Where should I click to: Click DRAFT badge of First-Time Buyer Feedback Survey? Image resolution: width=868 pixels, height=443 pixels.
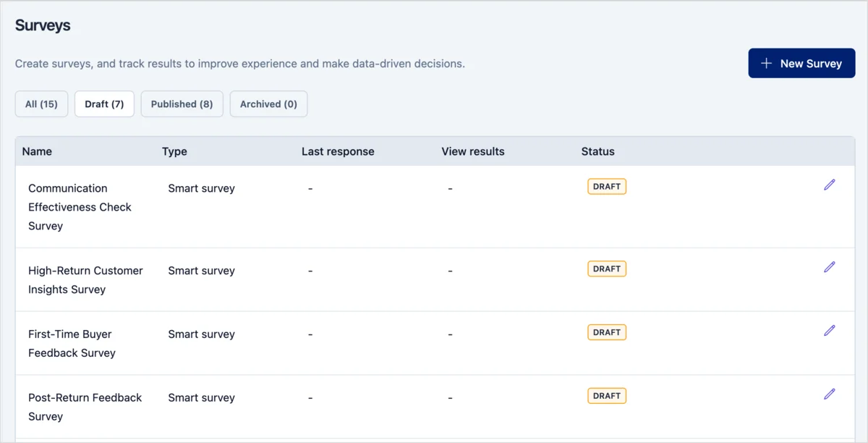pos(607,333)
